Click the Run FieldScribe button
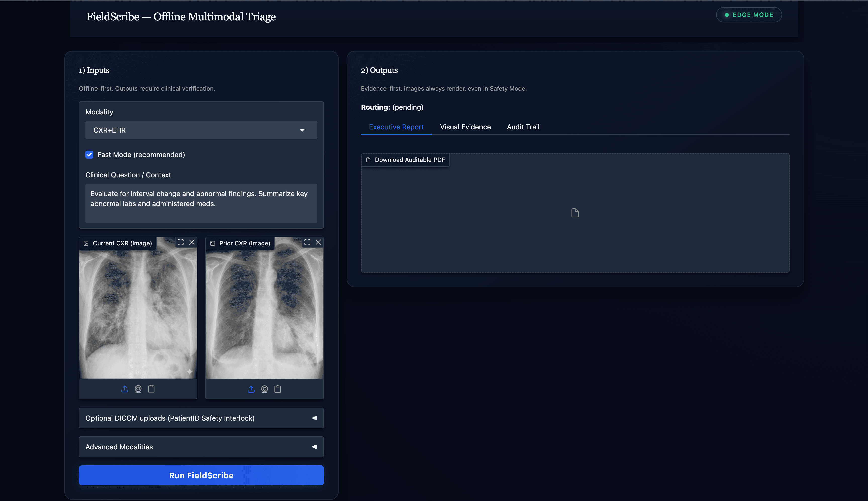868x501 pixels. point(201,475)
